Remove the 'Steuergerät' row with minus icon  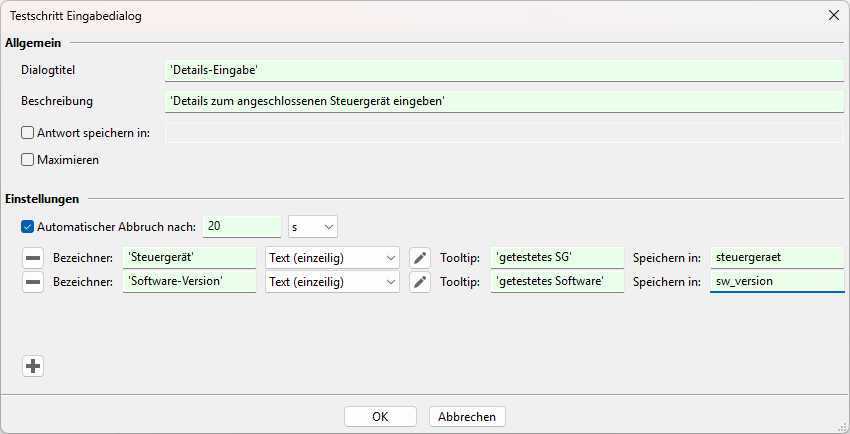[33, 258]
